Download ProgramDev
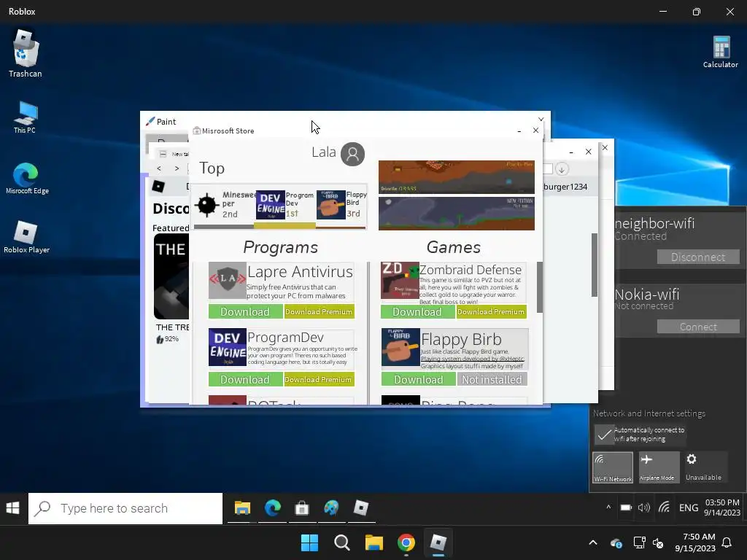The width and height of the screenshot is (747, 560). click(x=245, y=379)
